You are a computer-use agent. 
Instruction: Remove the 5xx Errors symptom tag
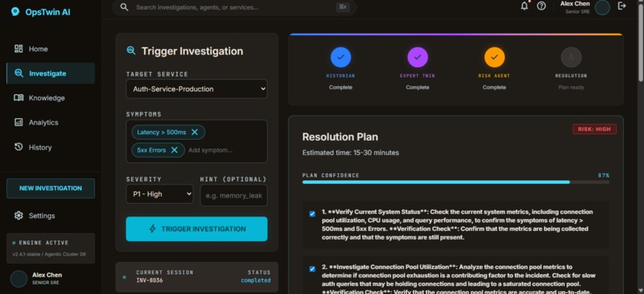coord(174,150)
